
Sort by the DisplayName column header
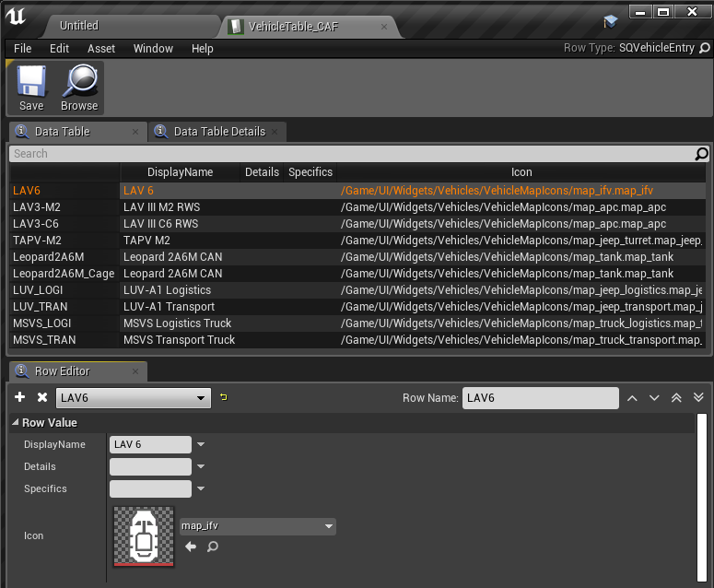click(x=180, y=172)
